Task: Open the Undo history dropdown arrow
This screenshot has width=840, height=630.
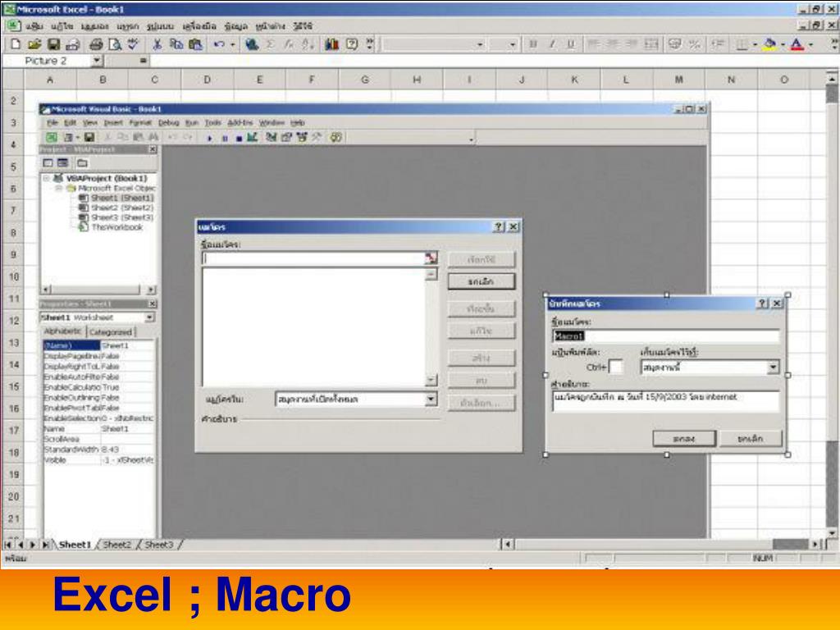Action: (x=232, y=44)
